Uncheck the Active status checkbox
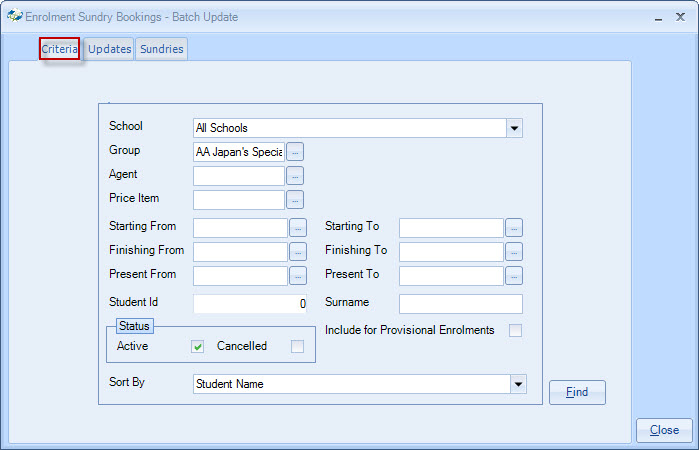 198,347
